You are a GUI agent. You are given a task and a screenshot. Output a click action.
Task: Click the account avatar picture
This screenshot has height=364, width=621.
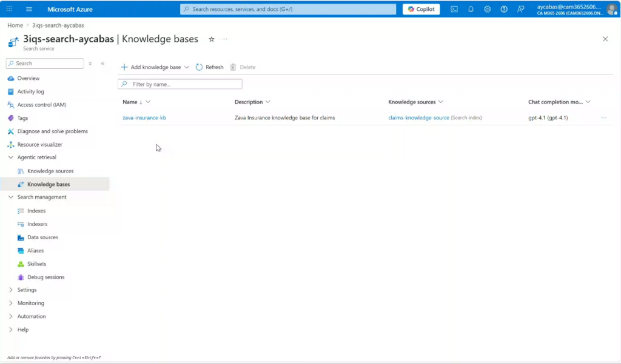pyautogui.click(x=613, y=8)
